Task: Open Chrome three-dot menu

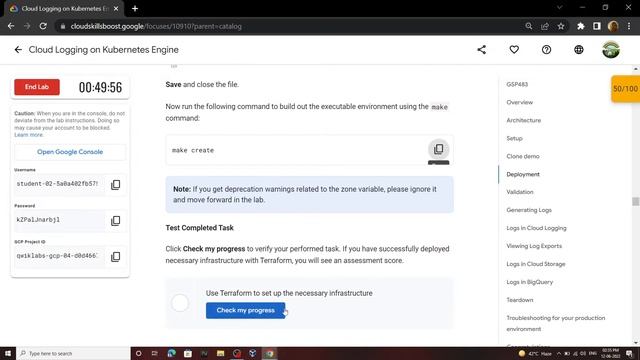Action: (629, 26)
